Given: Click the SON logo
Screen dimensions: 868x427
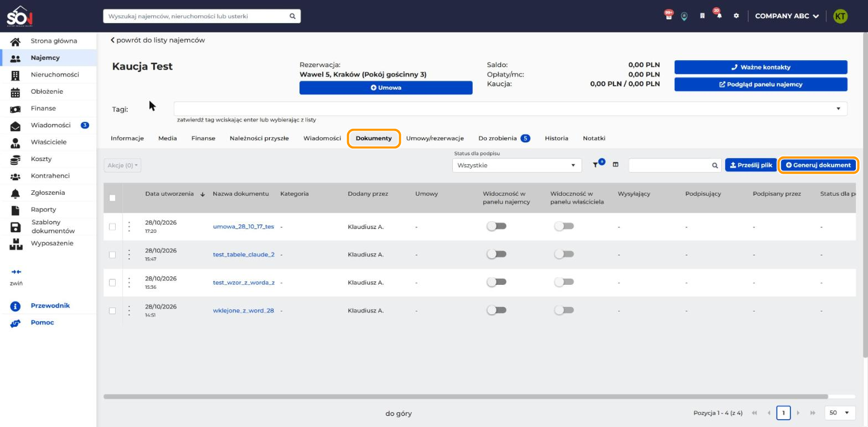Looking at the screenshot, I should pyautogui.click(x=20, y=16).
